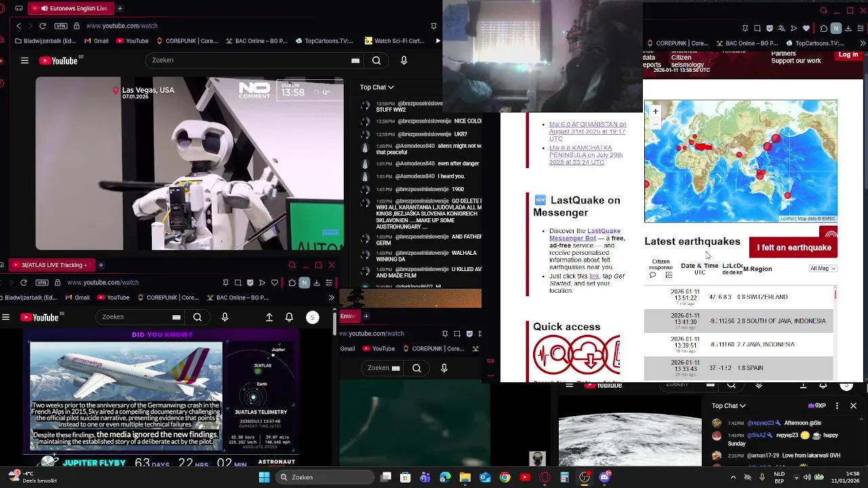Open kebab menu in bottom-right chat panel
The height and width of the screenshot is (488, 868).
(837, 405)
